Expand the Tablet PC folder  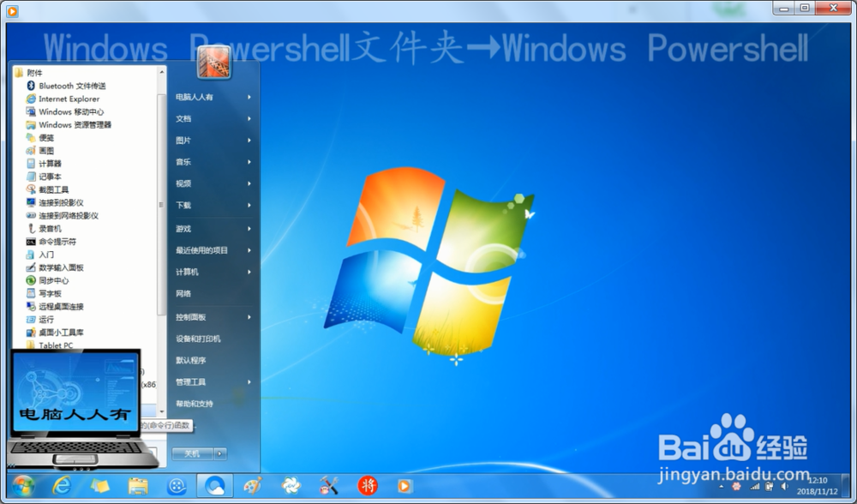pyautogui.click(x=49, y=345)
